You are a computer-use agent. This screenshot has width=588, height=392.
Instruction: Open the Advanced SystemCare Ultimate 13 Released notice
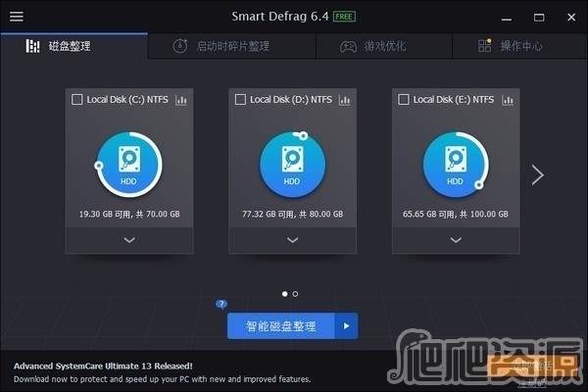[103, 367]
